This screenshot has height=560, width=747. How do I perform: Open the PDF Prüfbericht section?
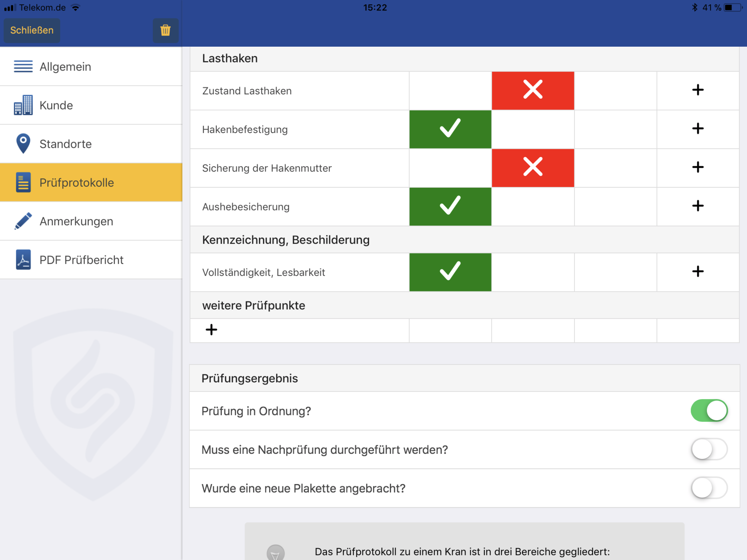91,260
